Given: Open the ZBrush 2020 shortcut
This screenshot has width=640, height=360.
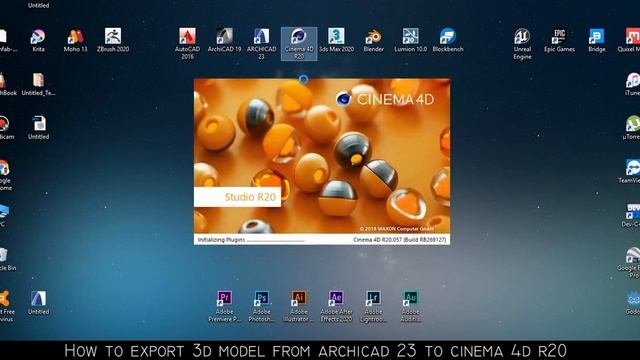Looking at the screenshot, I should point(113,40).
